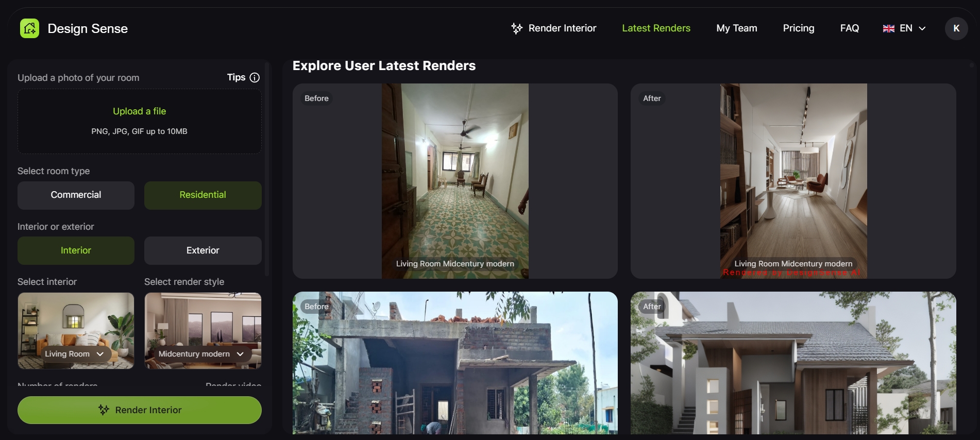Click the Tips info circle icon
This screenshot has width=980, height=440.
255,77
